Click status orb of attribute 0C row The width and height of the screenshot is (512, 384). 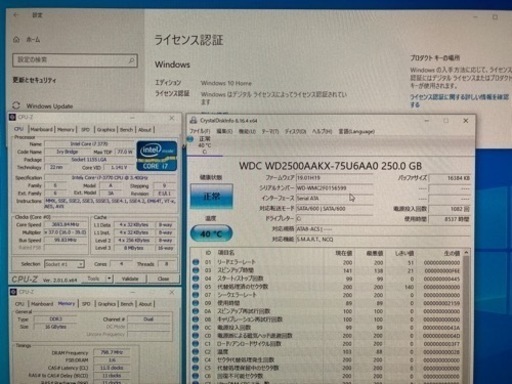click(196, 327)
